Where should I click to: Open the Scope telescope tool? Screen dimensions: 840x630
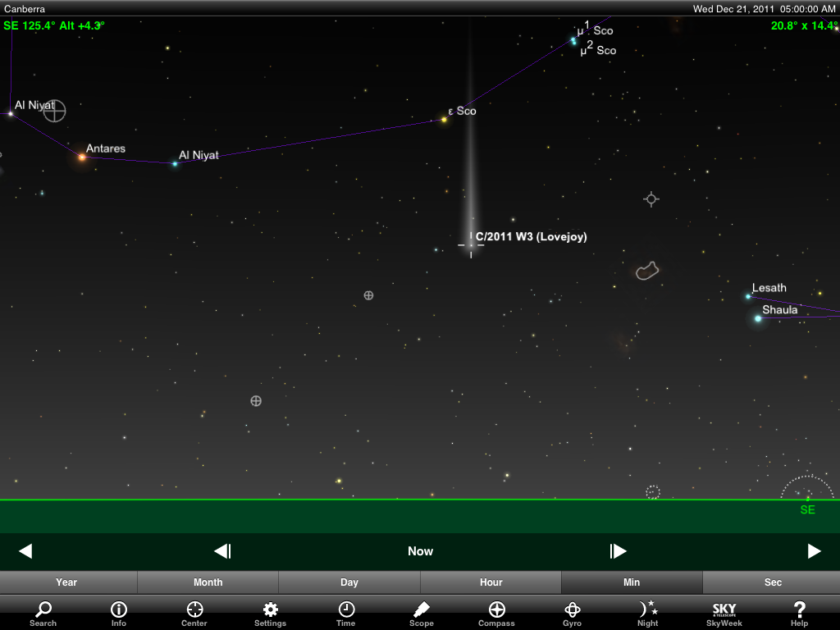coord(421,614)
